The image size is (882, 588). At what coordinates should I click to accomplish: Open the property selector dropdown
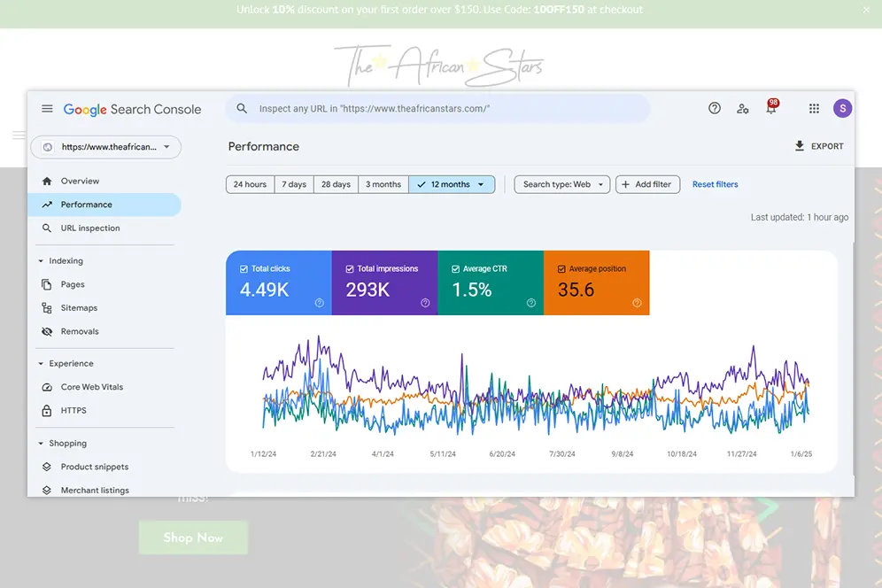point(106,147)
